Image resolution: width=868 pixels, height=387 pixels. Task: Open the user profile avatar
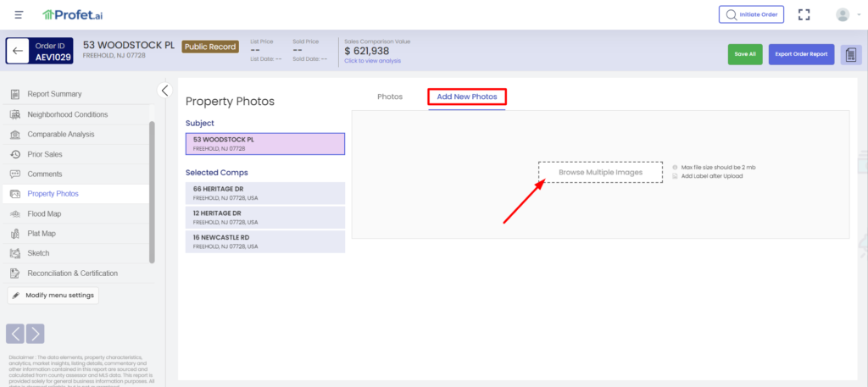843,15
